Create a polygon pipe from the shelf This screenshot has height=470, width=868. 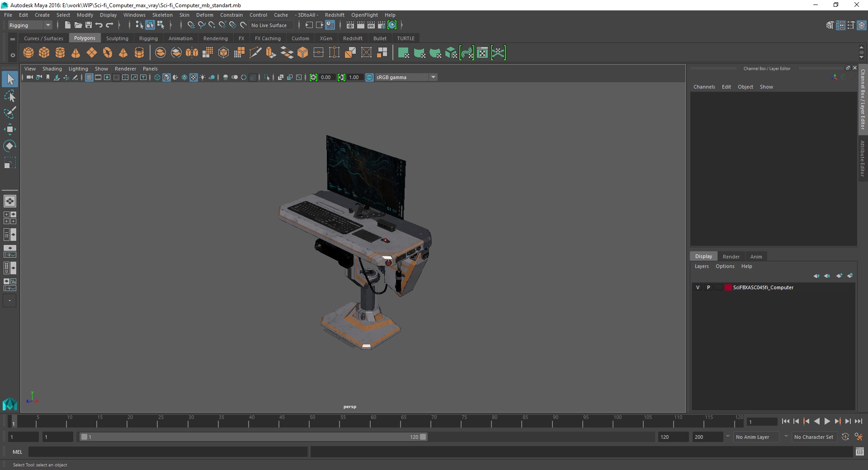point(139,53)
